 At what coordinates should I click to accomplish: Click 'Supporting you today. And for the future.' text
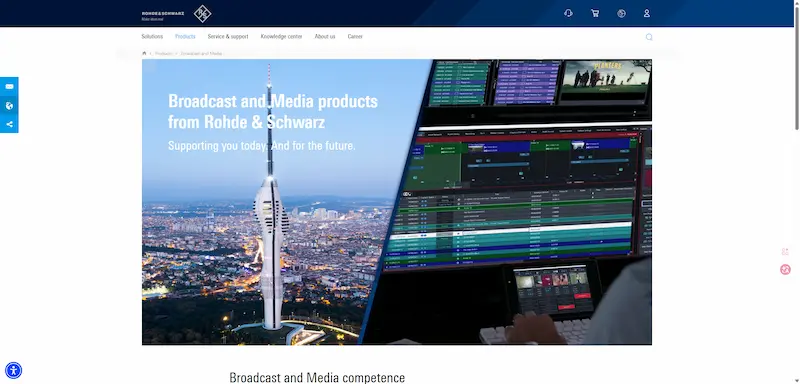[x=262, y=146]
